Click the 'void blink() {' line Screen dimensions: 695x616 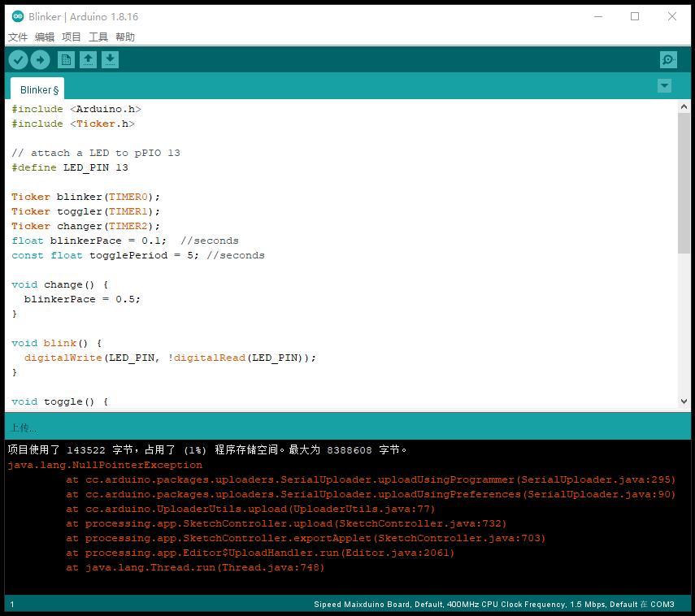coord(57,343)
